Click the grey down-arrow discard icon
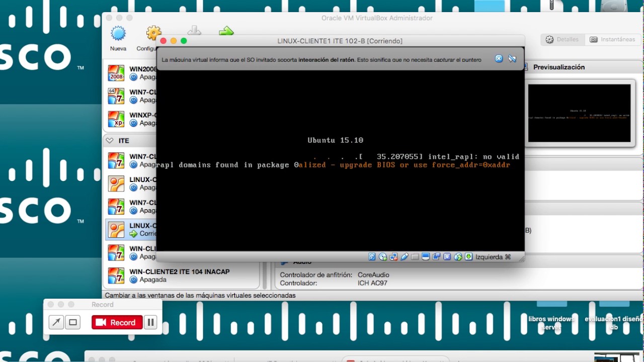This screenshot has width=644, height=362. coord(194,31)
